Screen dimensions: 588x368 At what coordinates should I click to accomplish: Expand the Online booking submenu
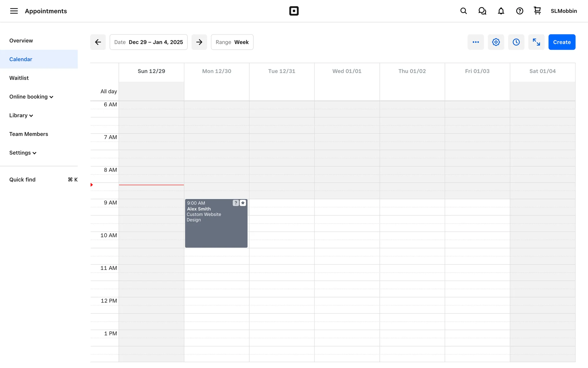pos(31,97)
